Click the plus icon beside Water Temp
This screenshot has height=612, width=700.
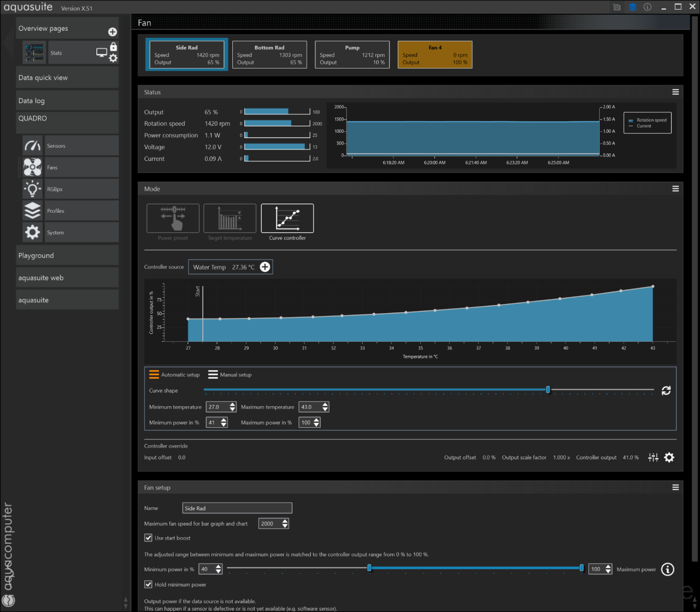click(x=265, y=267)
